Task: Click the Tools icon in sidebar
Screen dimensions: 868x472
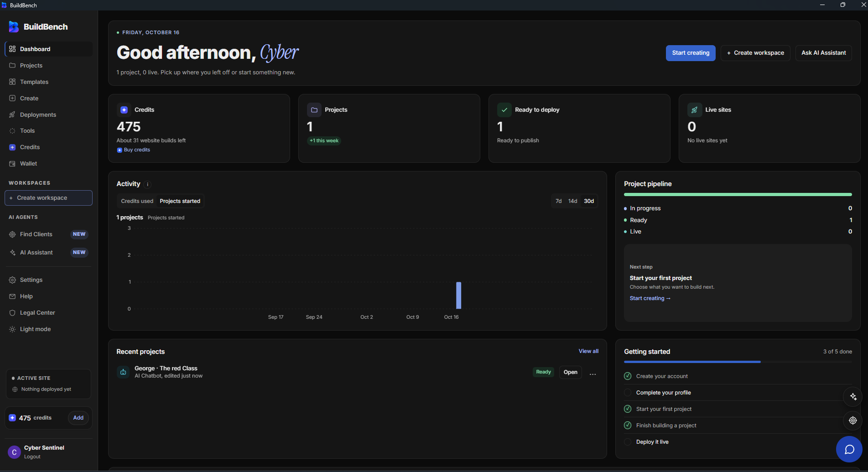Action: [12, 131]
